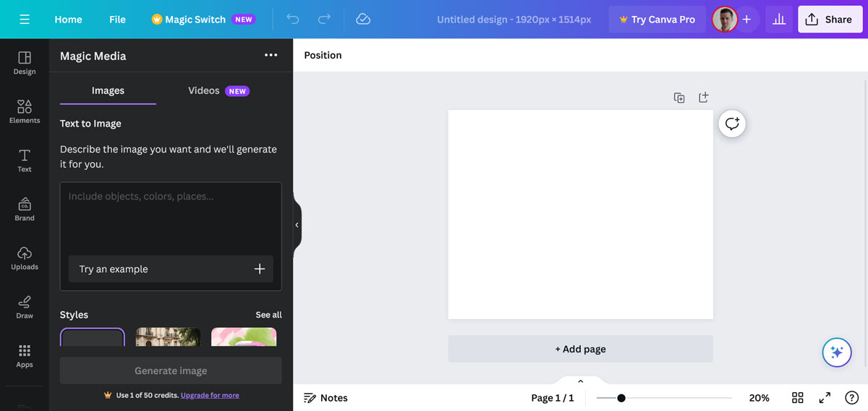
Task: Open the Apps sidebar panel
Action: [25, 356]
